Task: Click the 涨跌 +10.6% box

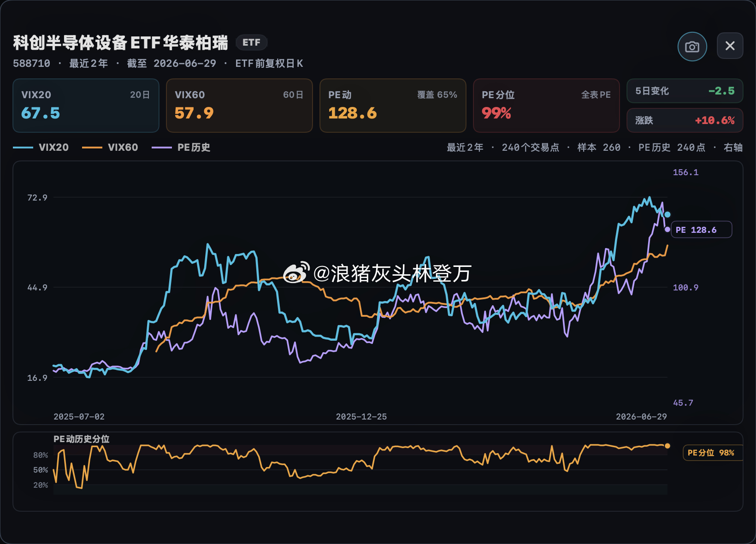Action: click(685, 120)
